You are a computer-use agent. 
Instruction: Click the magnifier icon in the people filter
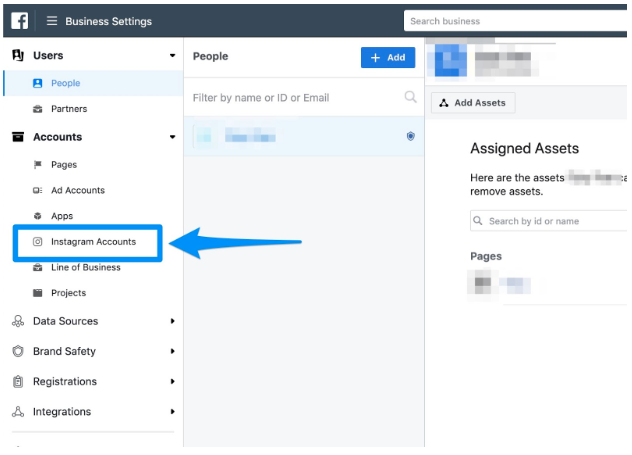pos(410,97)
